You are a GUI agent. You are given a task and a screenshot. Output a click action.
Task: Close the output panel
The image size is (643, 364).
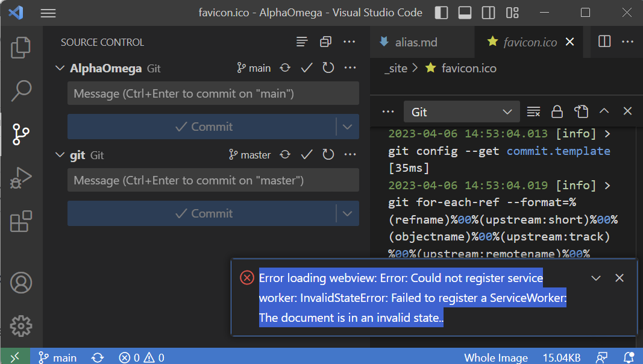pos(627,111)
